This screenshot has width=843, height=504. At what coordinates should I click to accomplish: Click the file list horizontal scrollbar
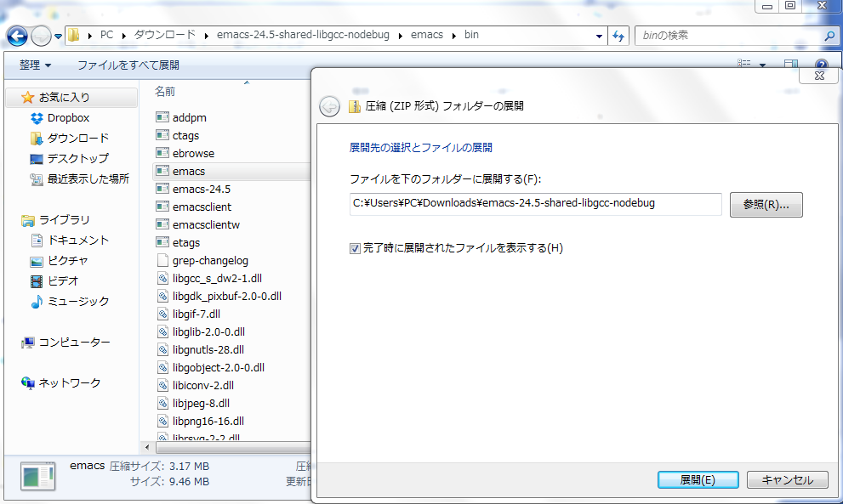(x=233, y=447)
